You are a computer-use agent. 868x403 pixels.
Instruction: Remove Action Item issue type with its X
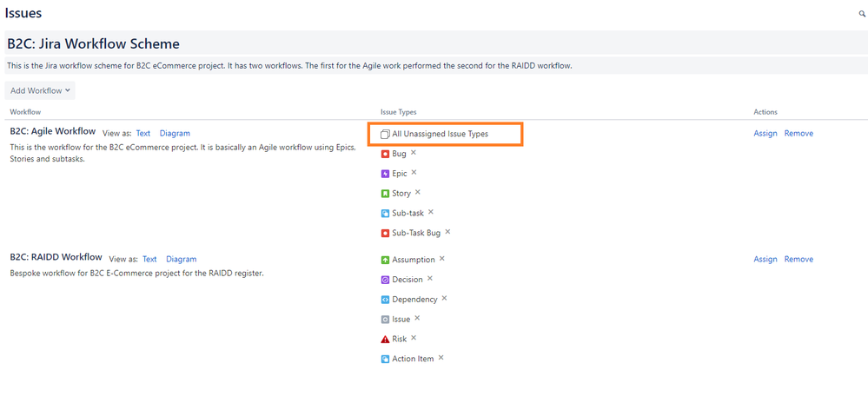(x=441, y=358)
